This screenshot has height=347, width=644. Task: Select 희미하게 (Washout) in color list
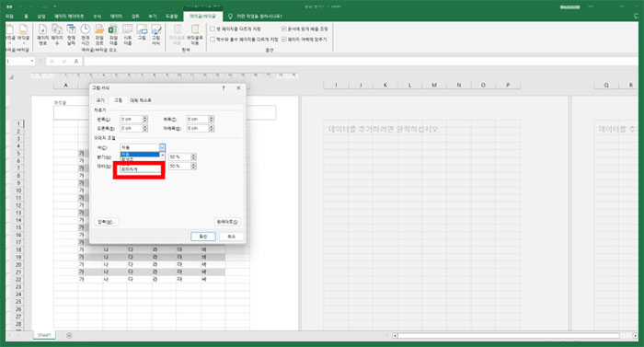[140, 169]
